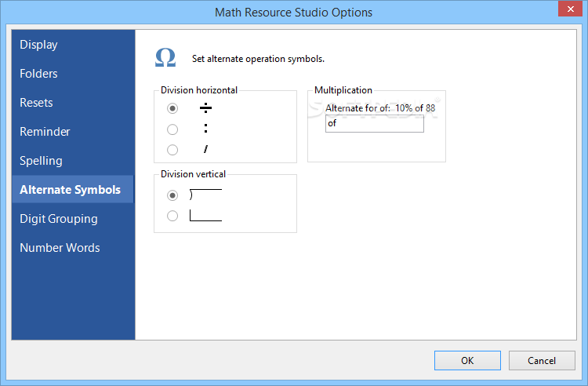Dismiss dialog with the Cancel button
Screen dimensions: 588x386
tap(542, 360)
